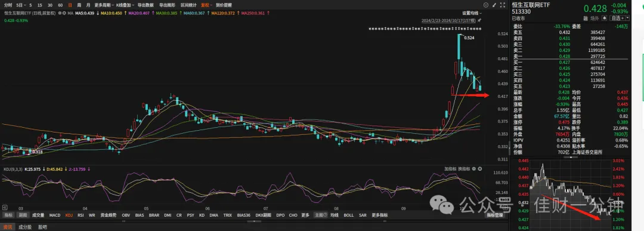644x231 pixels.
Task: Select the BIAS indicator
Action: coord(140,215)
